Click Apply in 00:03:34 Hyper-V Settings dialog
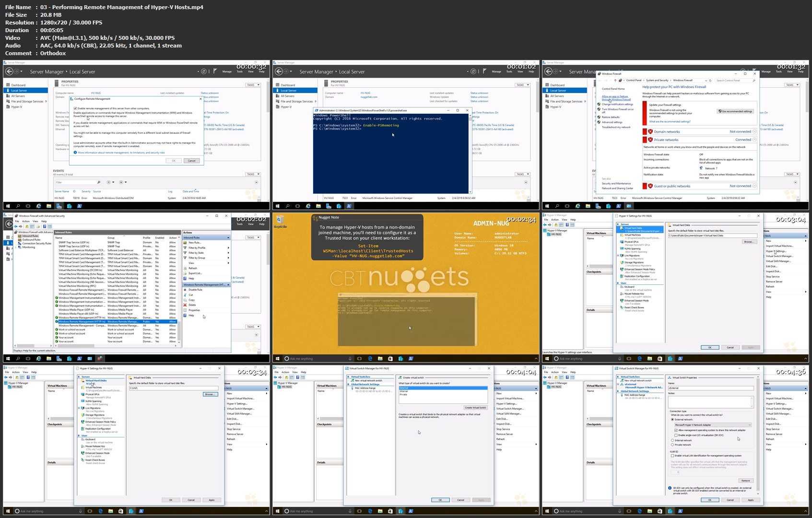812x518 pixels. tap(212, 500)
